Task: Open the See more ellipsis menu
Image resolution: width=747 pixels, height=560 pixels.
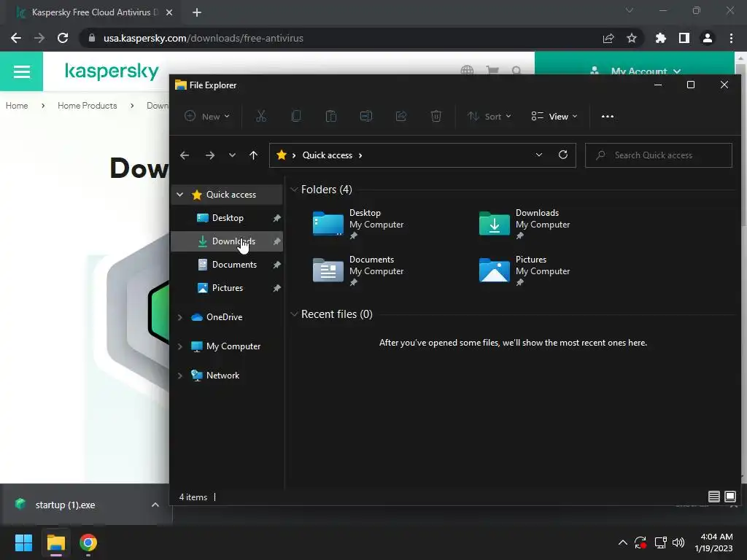Action: point(608,116)
